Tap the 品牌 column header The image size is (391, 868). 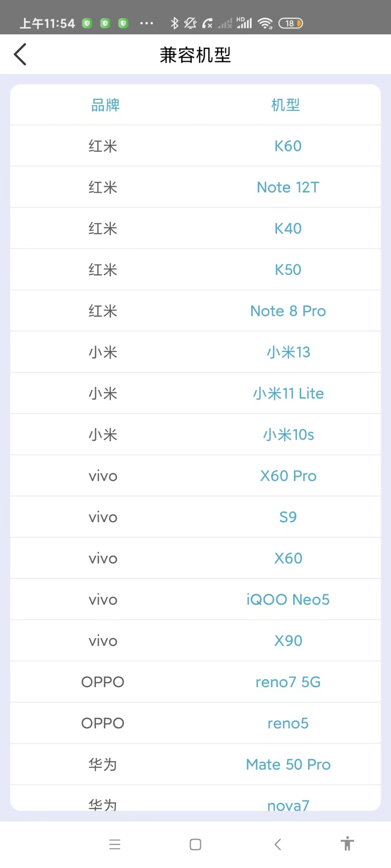point(105,105)
